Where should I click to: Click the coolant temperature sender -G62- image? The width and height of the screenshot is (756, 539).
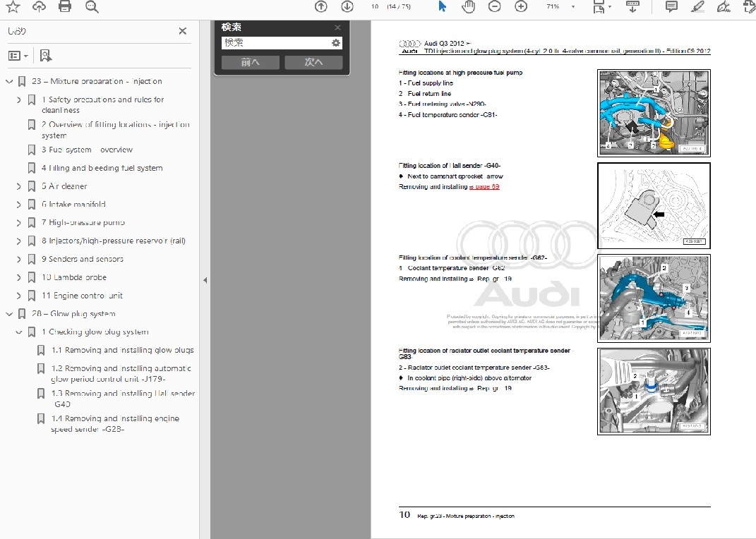654,298
